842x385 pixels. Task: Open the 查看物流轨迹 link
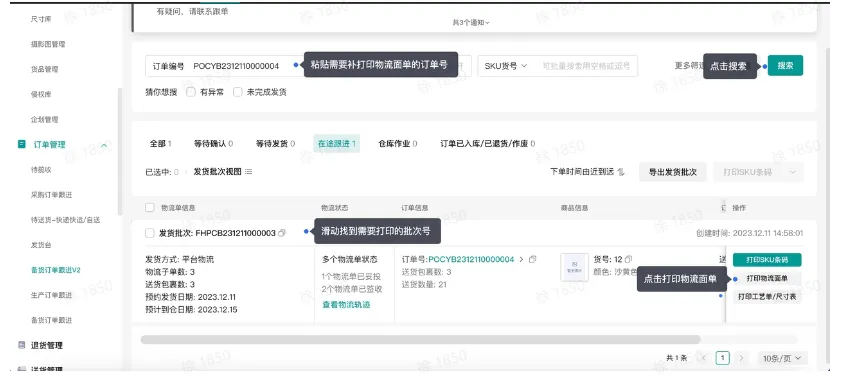346,304
